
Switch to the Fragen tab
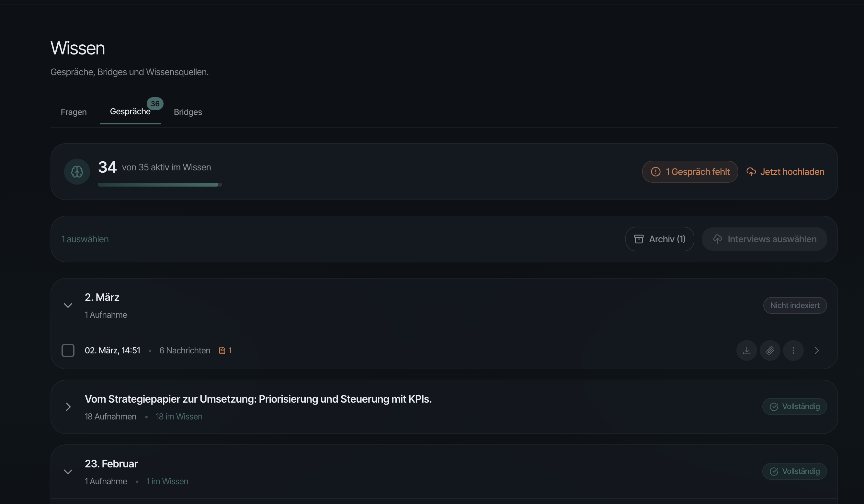(74, 112)
